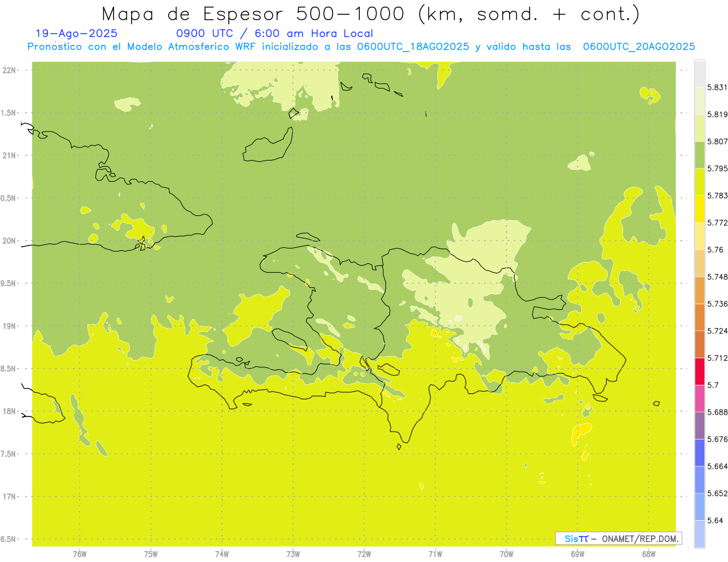The image size is (728, 562).
Task: Pick the green legend color between 5.795 and 5.807
Action: [x=699, y=155]
